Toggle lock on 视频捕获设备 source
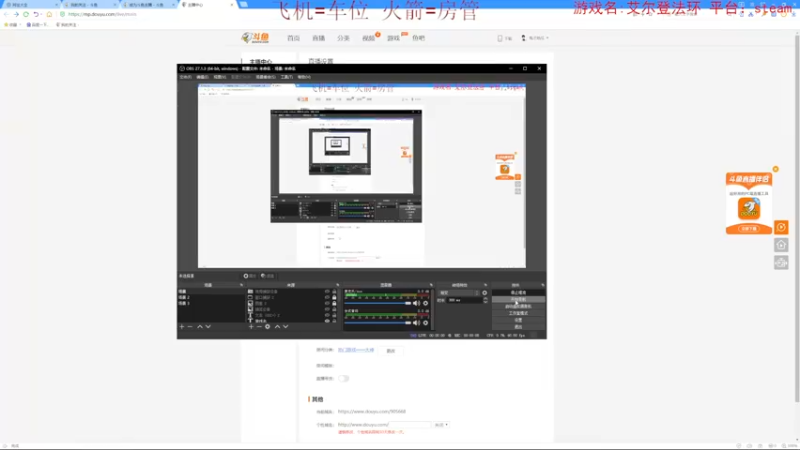 click(x=334, y=291)
